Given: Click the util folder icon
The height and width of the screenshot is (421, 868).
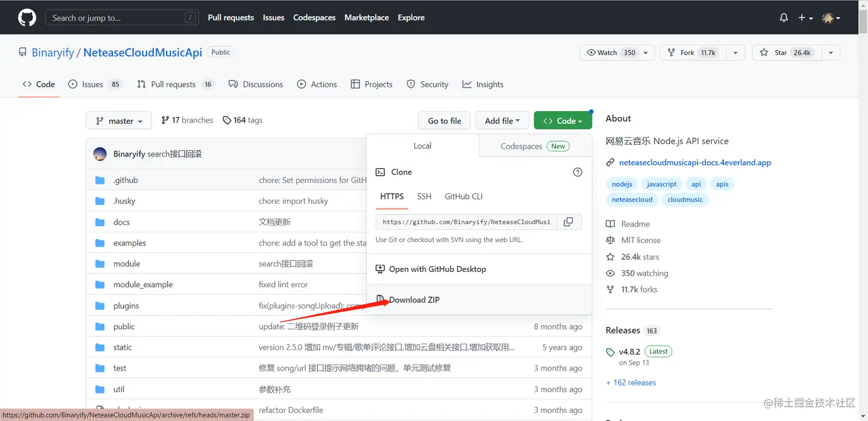Looking at the screenshot, I should point(100,389).
